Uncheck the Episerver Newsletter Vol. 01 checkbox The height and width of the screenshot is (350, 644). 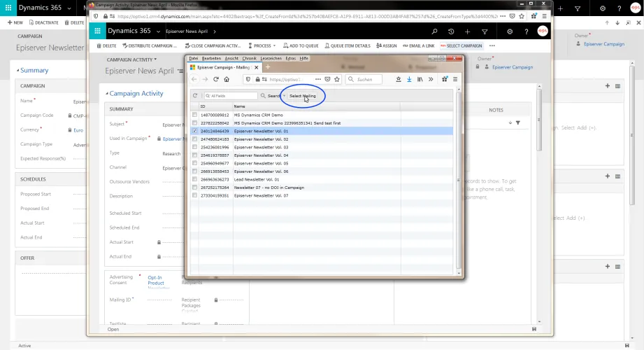[194, 131]
